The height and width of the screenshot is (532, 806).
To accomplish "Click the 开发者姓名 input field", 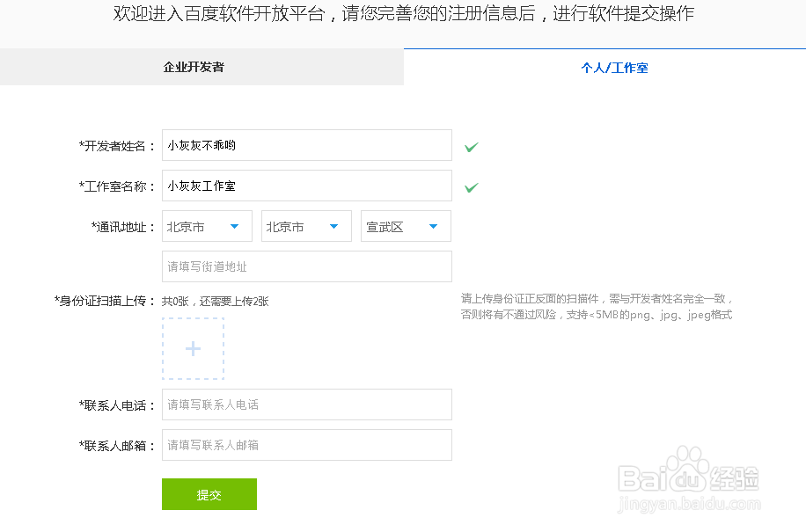I will tap(307, 145).
